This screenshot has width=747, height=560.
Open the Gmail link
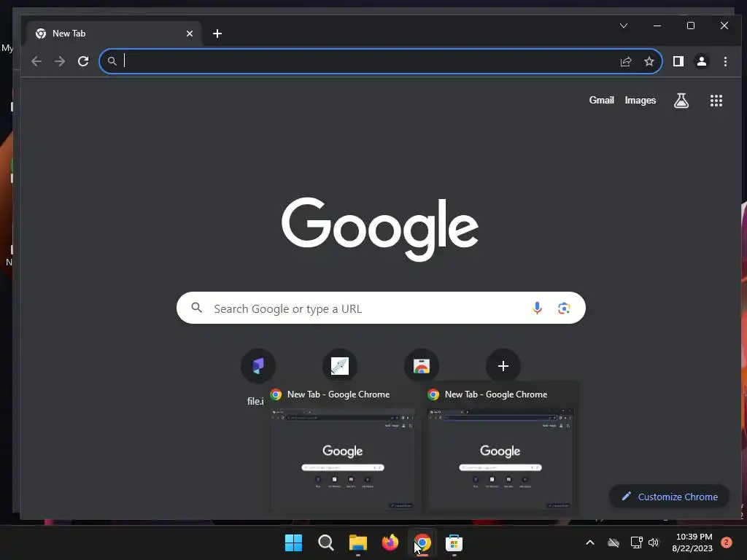(x=601, y=100)
